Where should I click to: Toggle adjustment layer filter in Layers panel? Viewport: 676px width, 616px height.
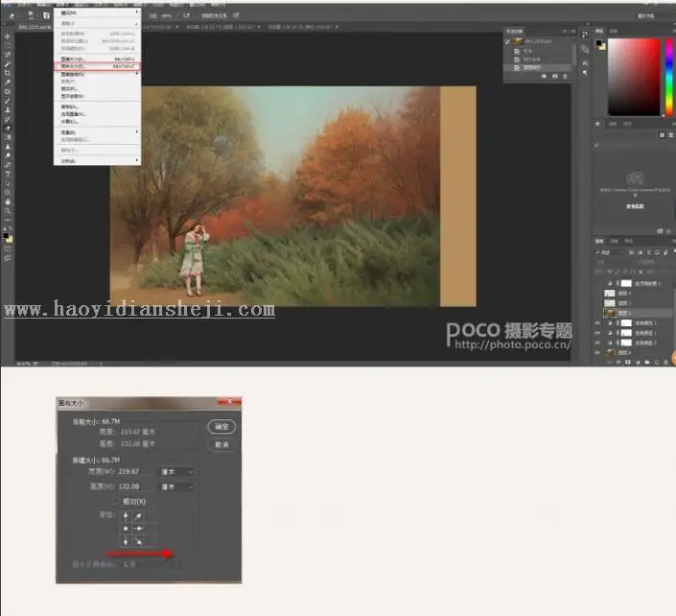(x=640, y=252)
